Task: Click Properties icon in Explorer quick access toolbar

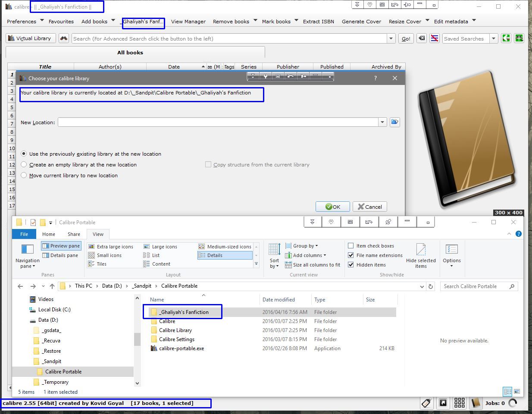Action: click(33, 223)
